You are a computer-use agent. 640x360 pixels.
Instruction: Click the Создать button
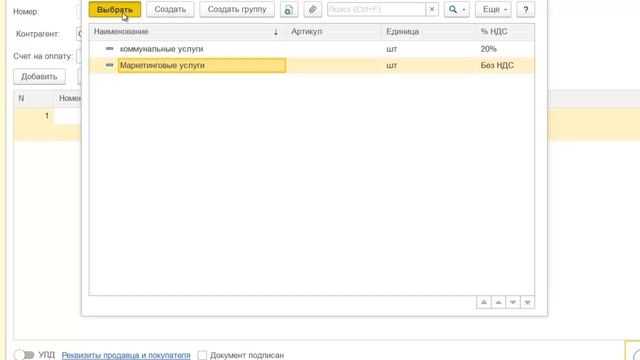point(170,9)
